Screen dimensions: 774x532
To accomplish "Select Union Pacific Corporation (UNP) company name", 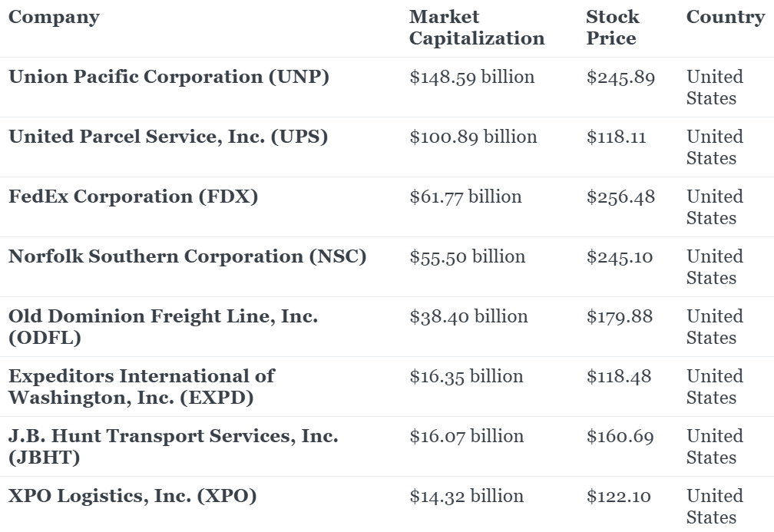I will click(x=169, y=77).
